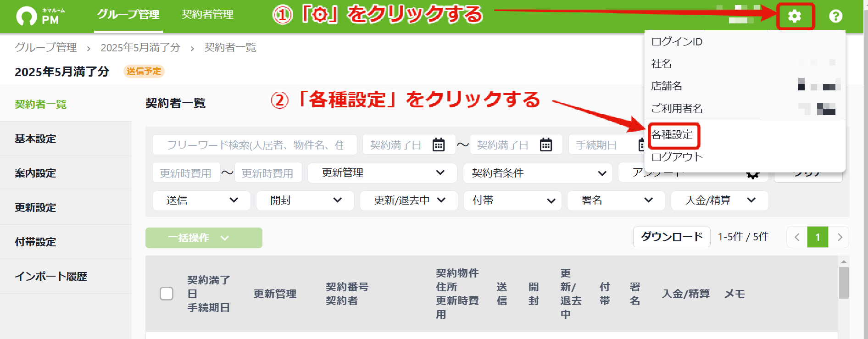This screenshot has width=868, height=339.
Task: Click the キマルーム PM logo
Action: point(41,16)
